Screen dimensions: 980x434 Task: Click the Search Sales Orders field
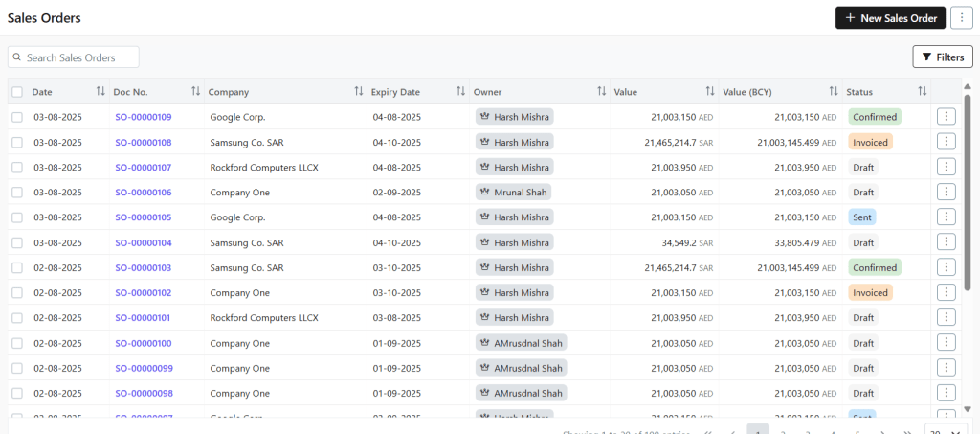pos(75,57)
